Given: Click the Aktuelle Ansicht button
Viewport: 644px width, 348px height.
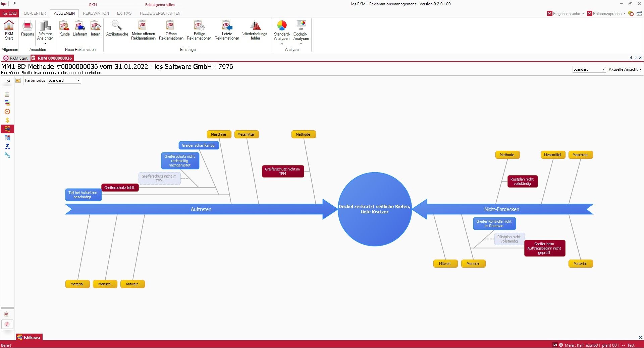Looking at the screenshot, I should 625,69.
